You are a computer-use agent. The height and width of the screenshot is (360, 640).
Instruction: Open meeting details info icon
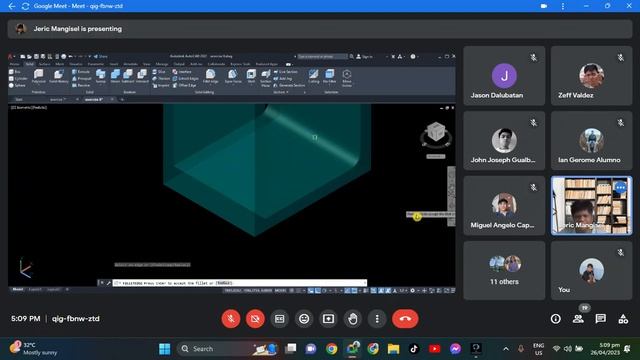coord(556,319)
